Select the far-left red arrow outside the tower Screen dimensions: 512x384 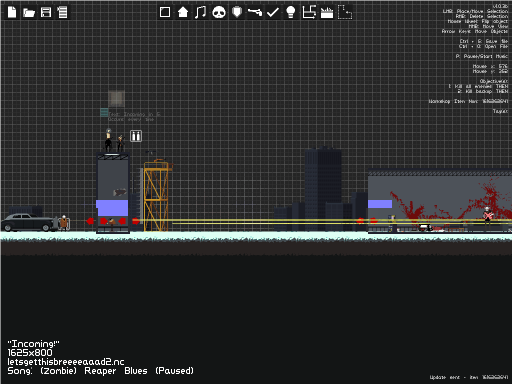click(90, 221)
